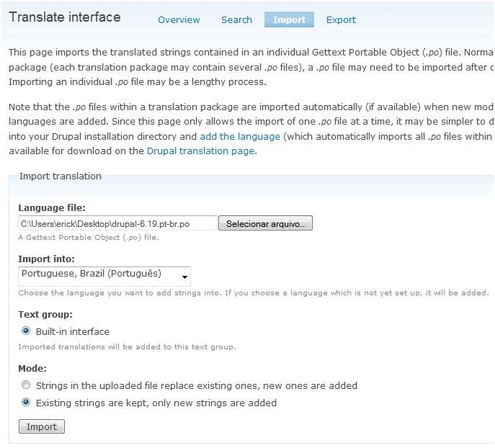Image resolution: width=495 pixels, height=448 pixels.
Task: Go to the Export tab
Action: click(341, 19)
